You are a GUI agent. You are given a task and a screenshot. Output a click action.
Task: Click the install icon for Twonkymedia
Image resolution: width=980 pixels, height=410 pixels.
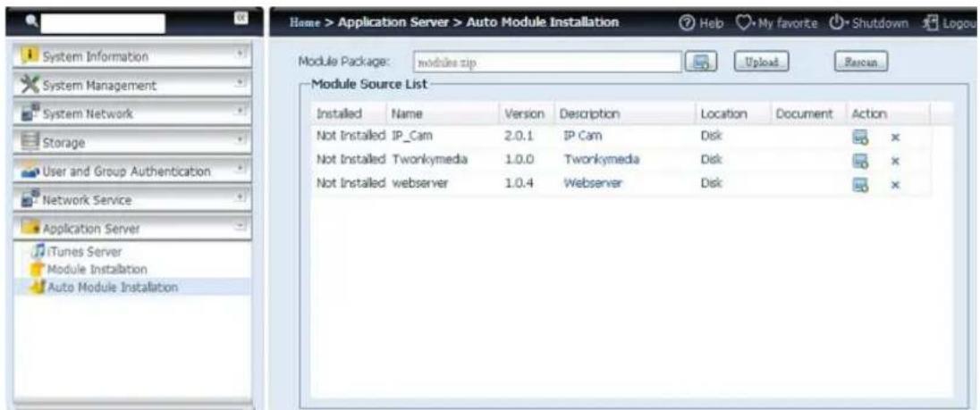coord(858,161)
